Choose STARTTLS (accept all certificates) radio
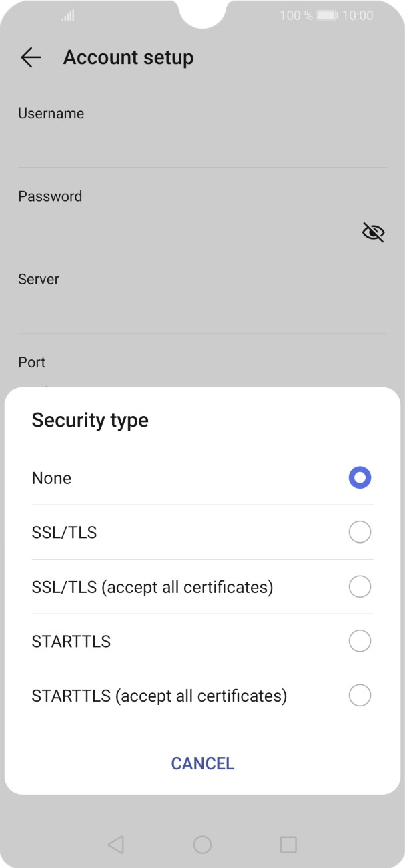The image size is (405, 868). click(x=360, y=696)
